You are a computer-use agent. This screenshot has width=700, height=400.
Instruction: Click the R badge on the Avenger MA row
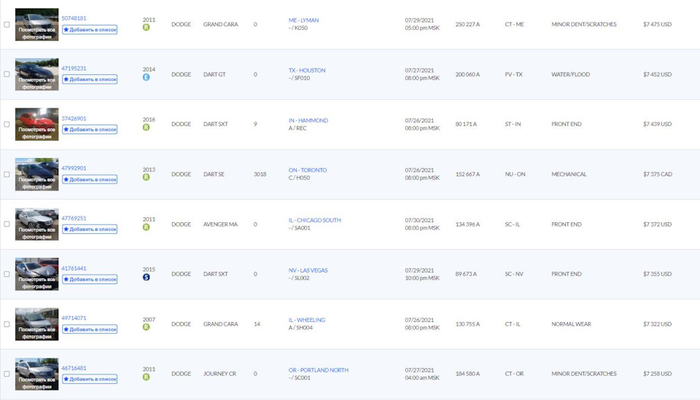(149, 228)
